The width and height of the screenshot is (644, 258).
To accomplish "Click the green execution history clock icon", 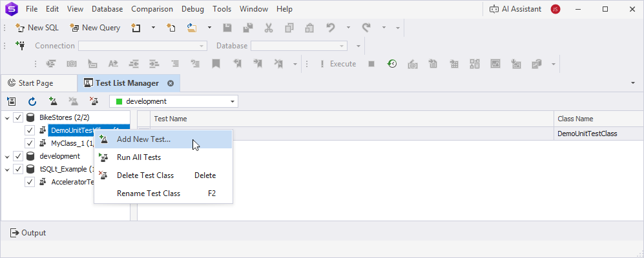I will click(x=392, y=64).
